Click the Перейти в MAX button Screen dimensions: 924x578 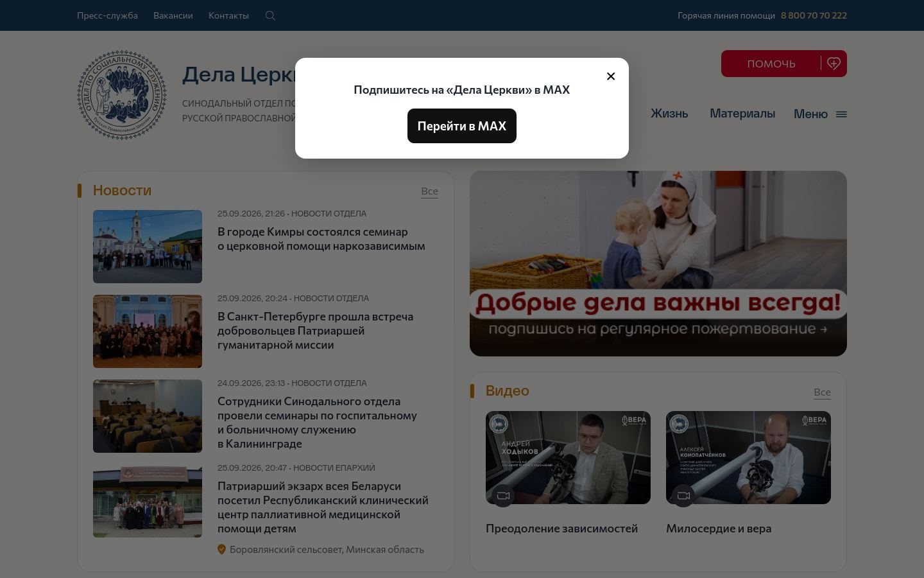pyautogui.click(x=462, y=126)
